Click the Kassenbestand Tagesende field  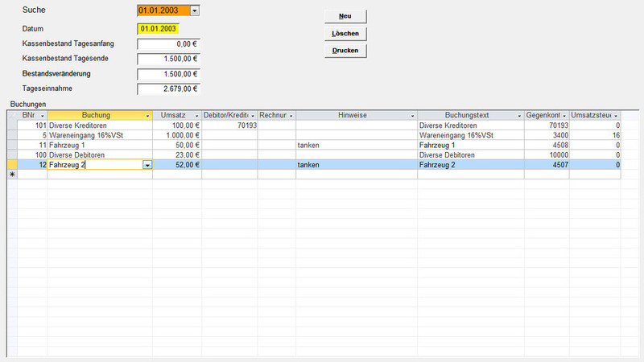[x=168, y=59]
